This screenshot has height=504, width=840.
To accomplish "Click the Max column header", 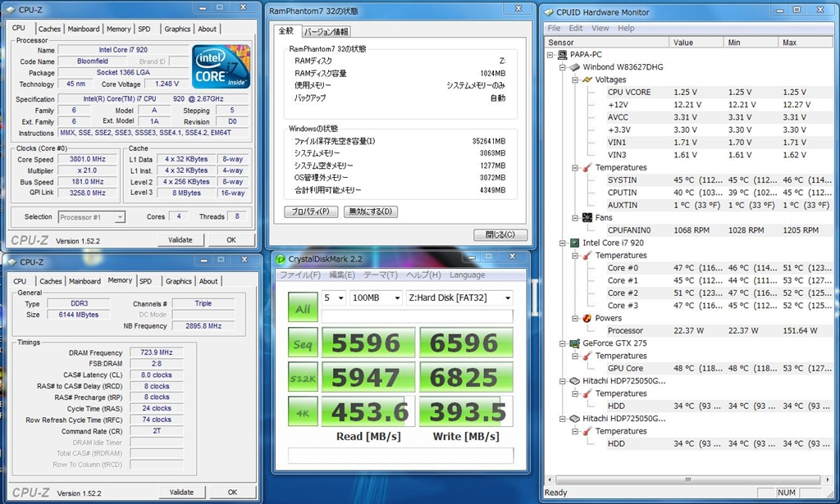I will (806, 43).
